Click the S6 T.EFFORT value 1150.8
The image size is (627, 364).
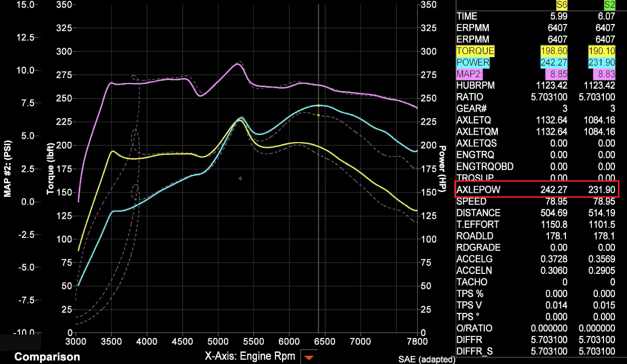pyautogui.click(x=554, y=224)
